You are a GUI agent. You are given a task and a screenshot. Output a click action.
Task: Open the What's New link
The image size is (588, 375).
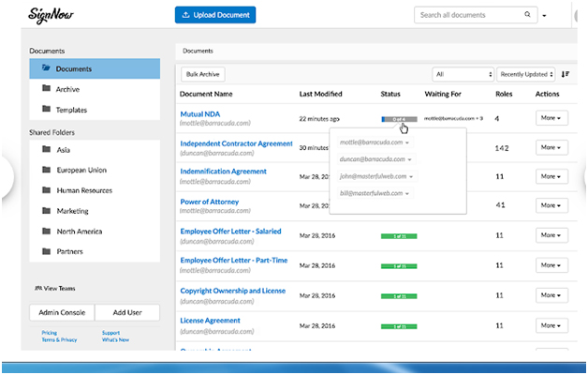coord(115,339)
